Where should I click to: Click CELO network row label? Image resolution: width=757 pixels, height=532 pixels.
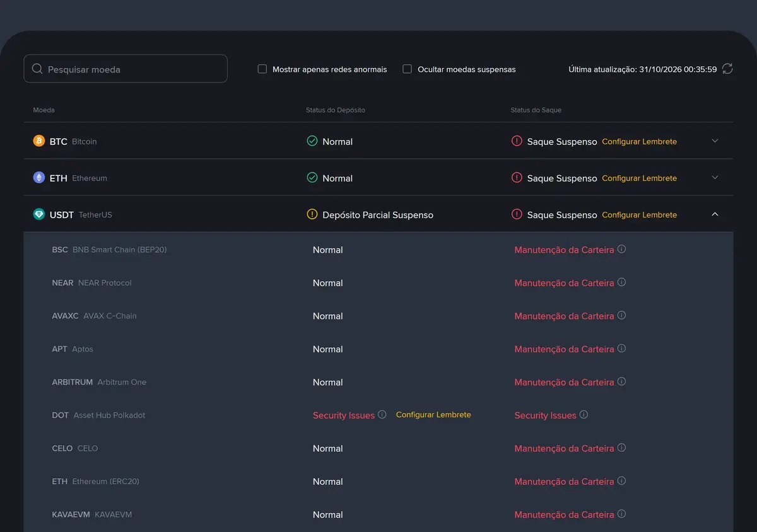click(x=75, y=448)
